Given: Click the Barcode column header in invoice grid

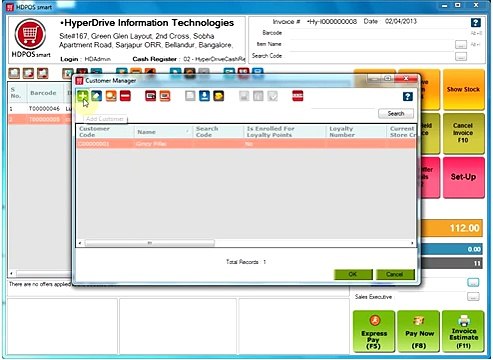Looking at the screenshot, I should pyautogui.click(x=43, y=93).
